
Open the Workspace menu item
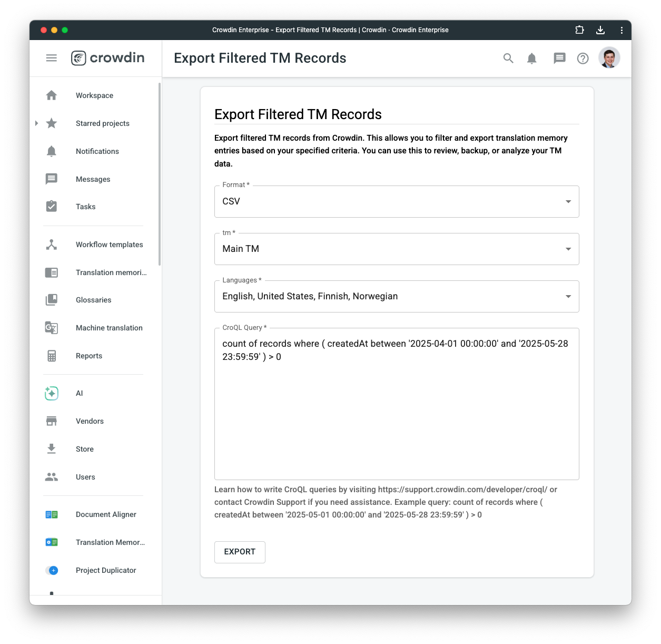[x=94, y=95]
